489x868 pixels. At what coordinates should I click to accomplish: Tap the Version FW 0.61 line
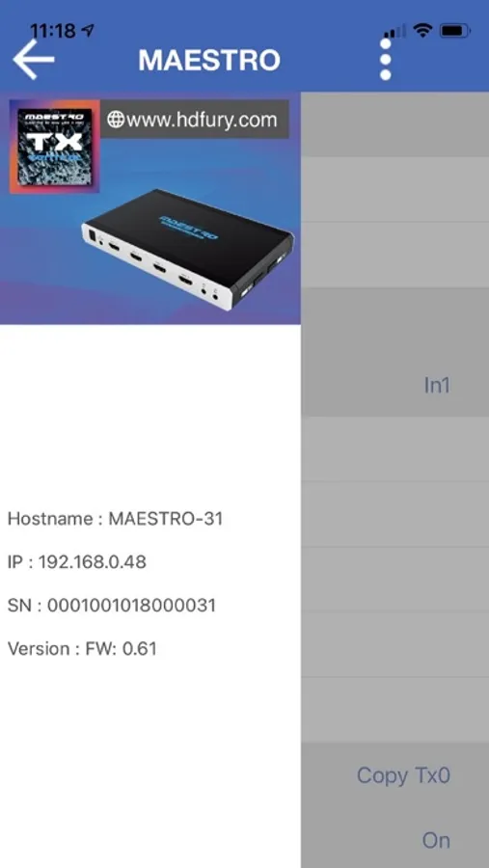click(82, 648)
